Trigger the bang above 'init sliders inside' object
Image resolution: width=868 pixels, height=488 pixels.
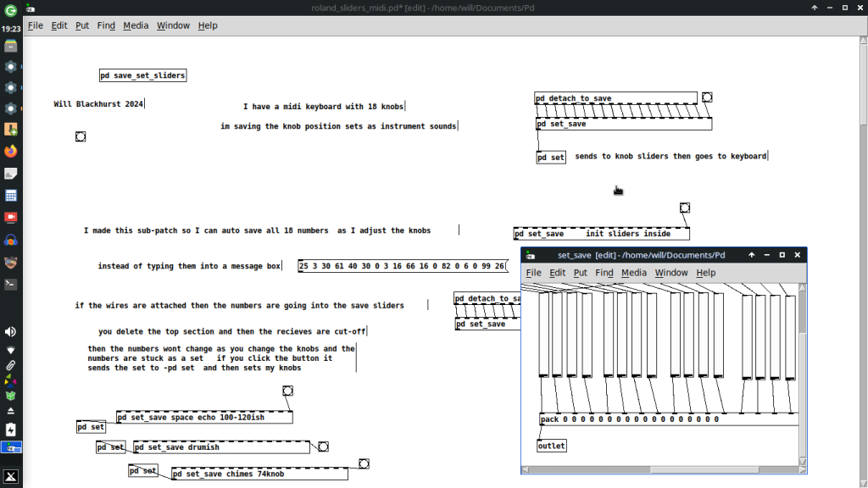[x=685, y=208]
